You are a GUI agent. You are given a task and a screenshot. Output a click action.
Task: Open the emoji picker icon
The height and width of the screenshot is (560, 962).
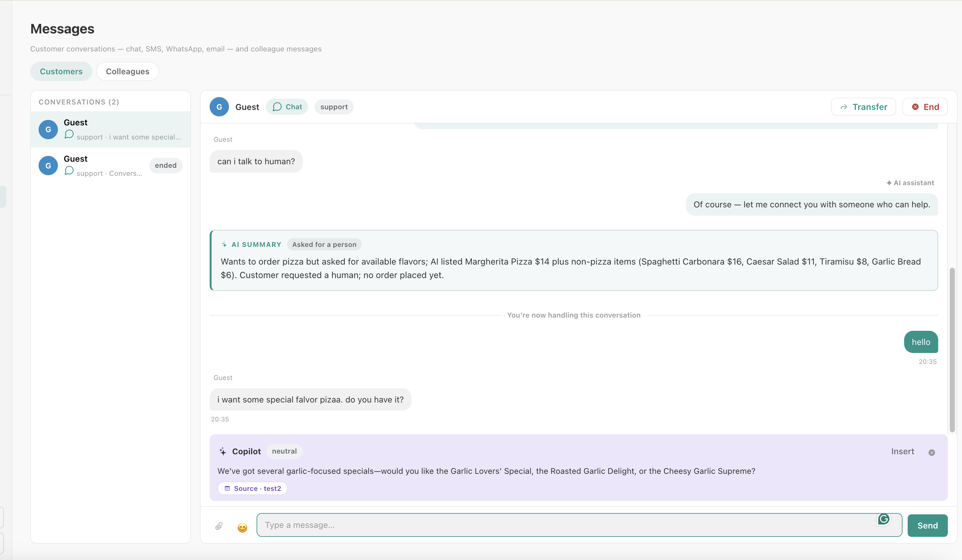[242, 528]
